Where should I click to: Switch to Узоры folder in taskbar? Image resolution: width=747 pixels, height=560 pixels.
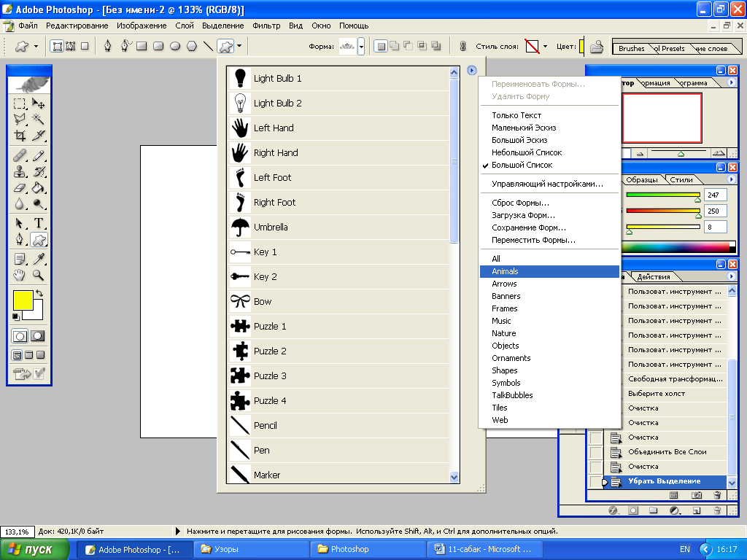click(251, 549)
